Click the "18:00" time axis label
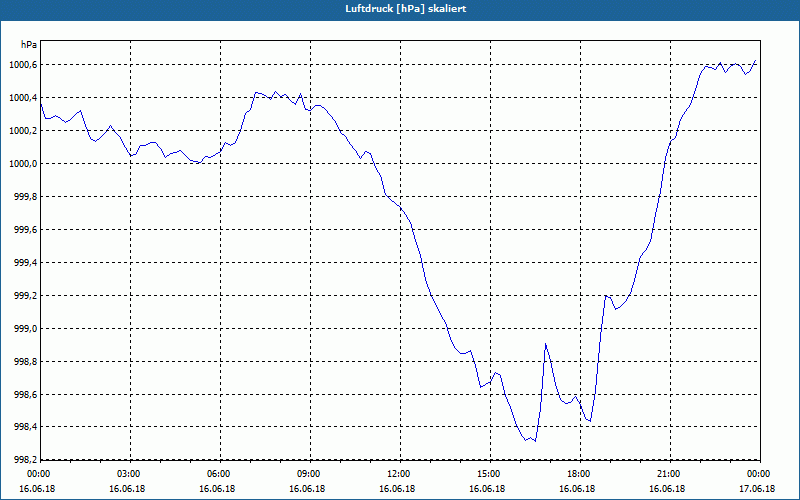This screenshot has height=500, width=800. [x=581, y=474]
